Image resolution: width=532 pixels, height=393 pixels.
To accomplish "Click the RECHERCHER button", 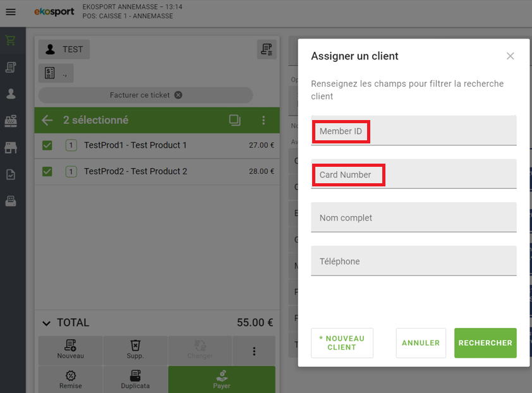I will 485,343.
